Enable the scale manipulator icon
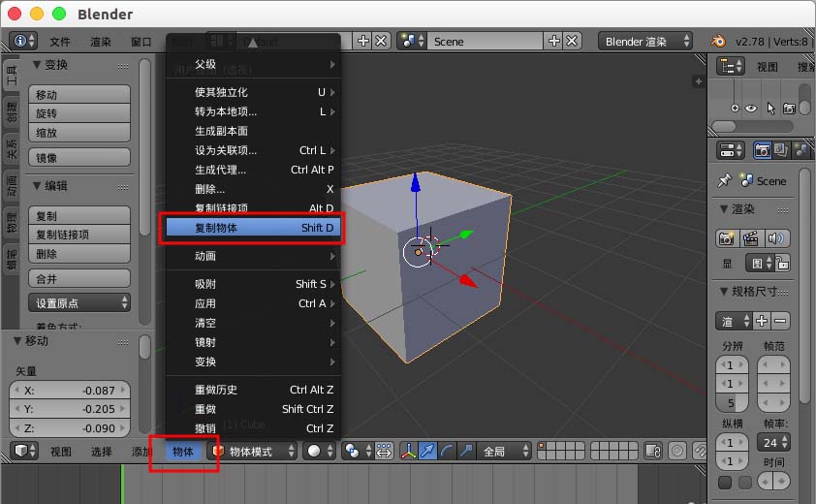The width and height of the screenshot is (816, 504). (x=465, y=451)
